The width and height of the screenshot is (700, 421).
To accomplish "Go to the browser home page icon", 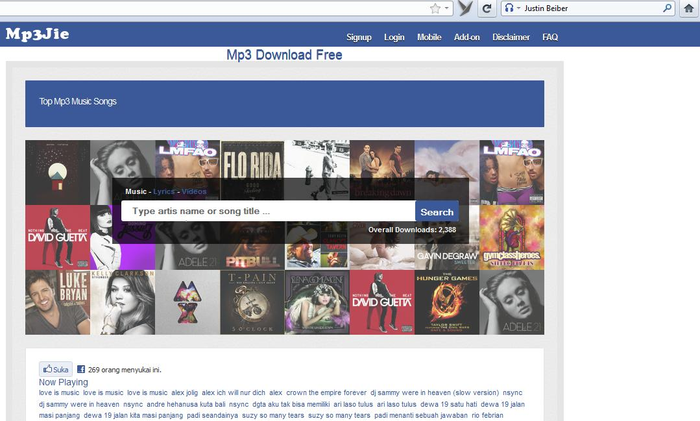I will pos(689,8).
